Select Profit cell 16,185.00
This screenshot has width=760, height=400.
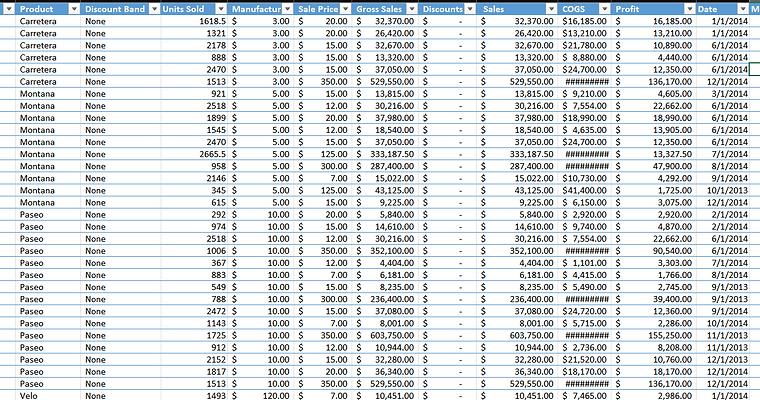(x=653, y=21)
